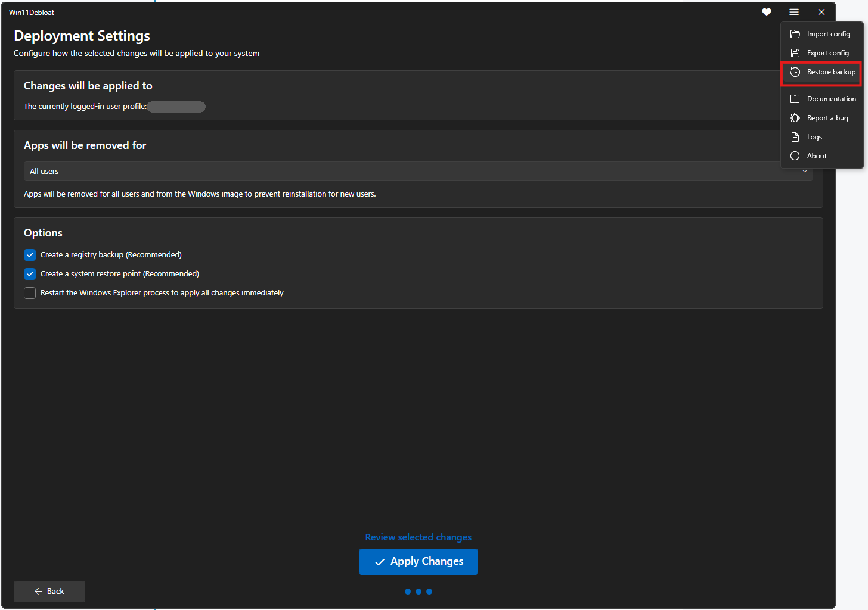The image size is (868, 610).
Task: Click the Apps will be removed for heading
Action: point(85,145)
